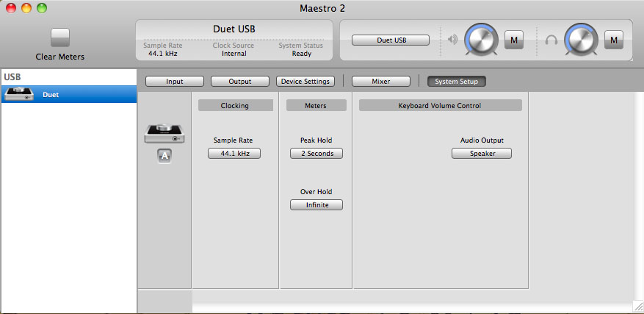This screenshot has width=644, height=314.
Task: Open the Mixer tab
Action: pyautogui.click(x=381, y=82)
